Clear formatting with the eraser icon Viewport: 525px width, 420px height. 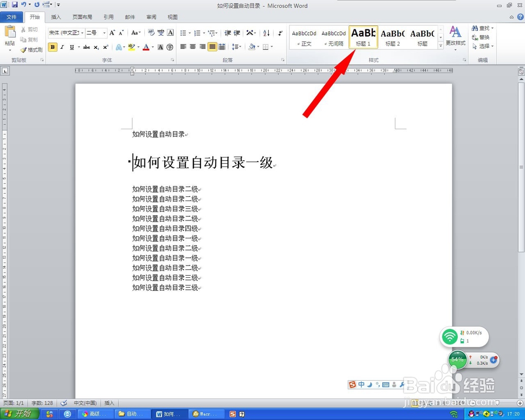[x=151, y=33]
